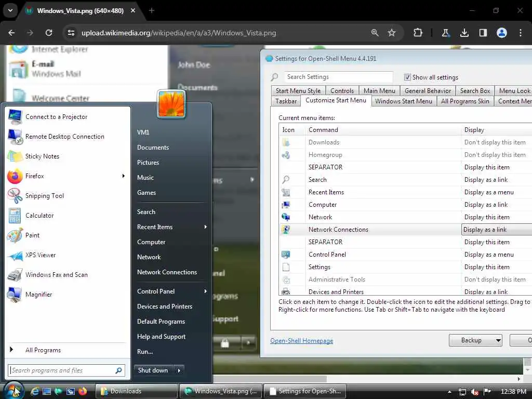The image size is (532, 399).
Task: Open Backup dropdown button
Action: coord(475,340)
